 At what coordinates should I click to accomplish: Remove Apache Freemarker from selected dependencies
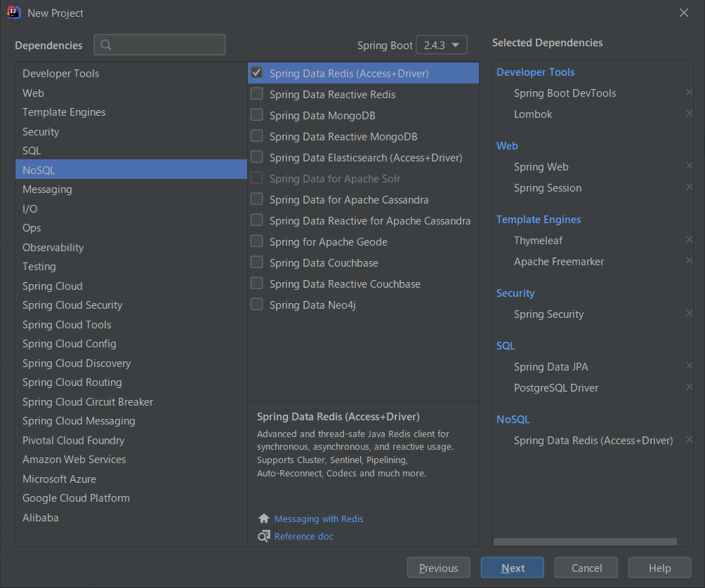click(x=689, y=260)
